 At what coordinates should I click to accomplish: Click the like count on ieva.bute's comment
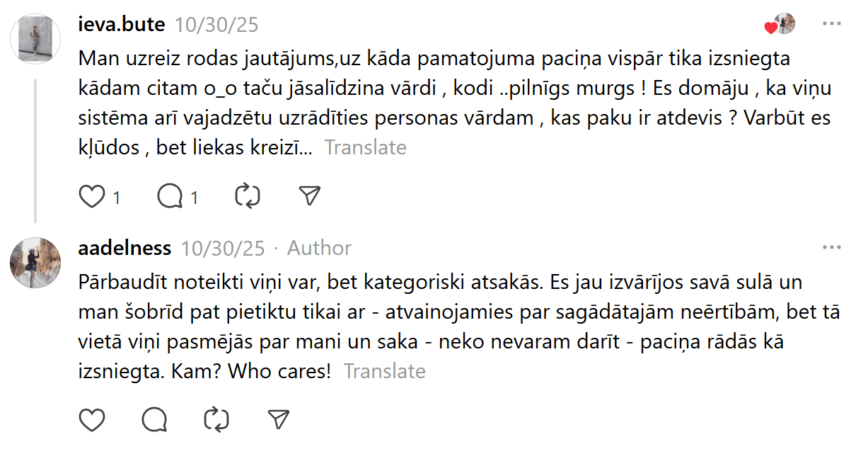coord(117,198)
